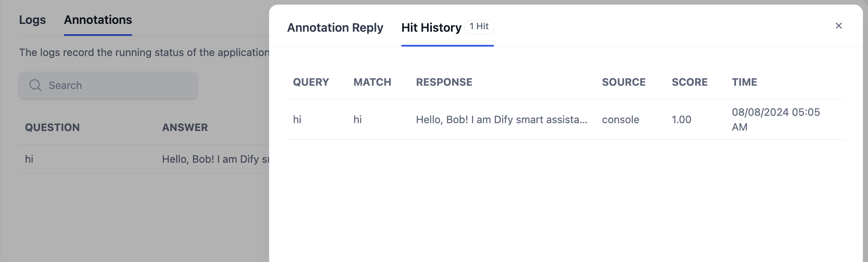The height and width of the screenshot is (262, 868).
Task: Close the annotation detail panel
Action: [838, 26]
